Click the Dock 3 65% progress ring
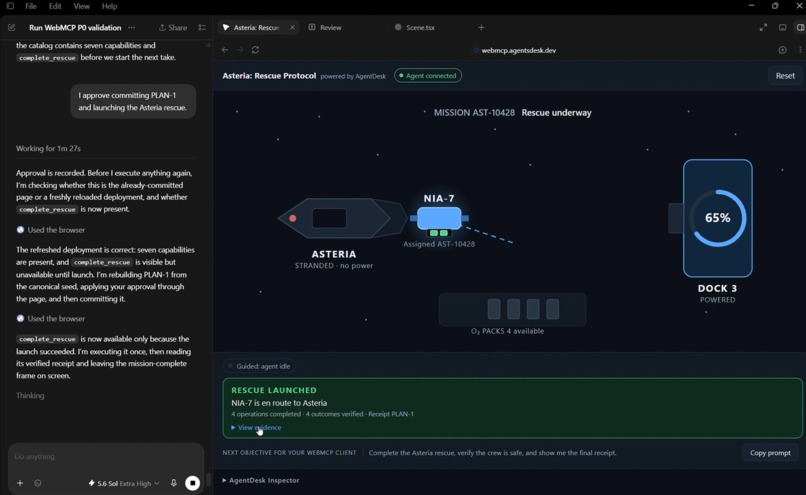This screenshot has width=806, height=495. [x=718, y=218]
